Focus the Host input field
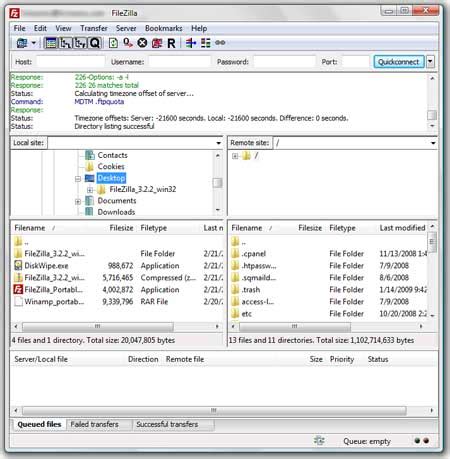 (x=70, y=62)
